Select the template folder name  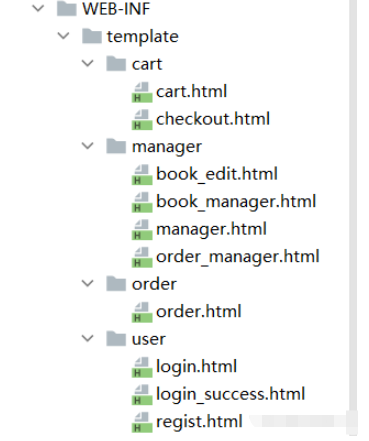pyautogui.click(x=142, y=37)
